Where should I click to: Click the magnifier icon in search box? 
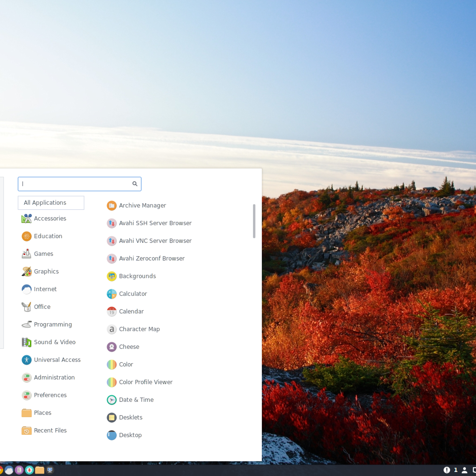(135, 184)
